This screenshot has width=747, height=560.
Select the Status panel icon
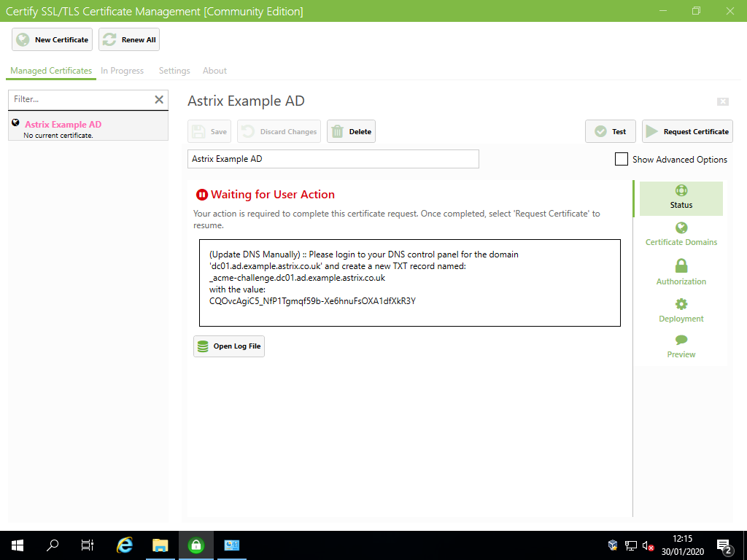coord(681,190)
